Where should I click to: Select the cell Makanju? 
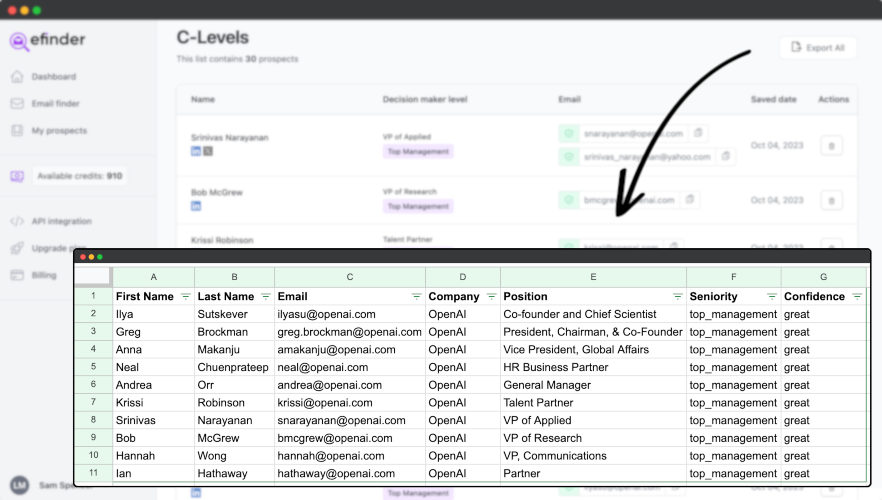[234, 349]
